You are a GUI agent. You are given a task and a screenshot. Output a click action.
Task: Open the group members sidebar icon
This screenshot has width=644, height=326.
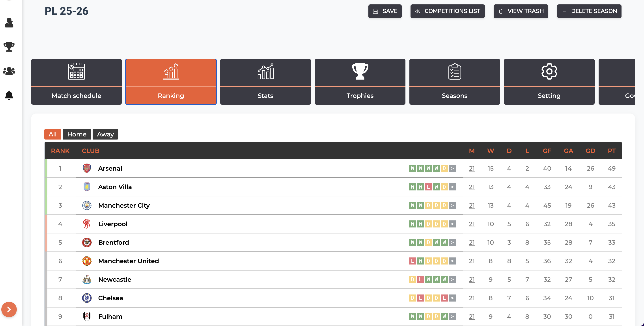click(x=9, y=71)
